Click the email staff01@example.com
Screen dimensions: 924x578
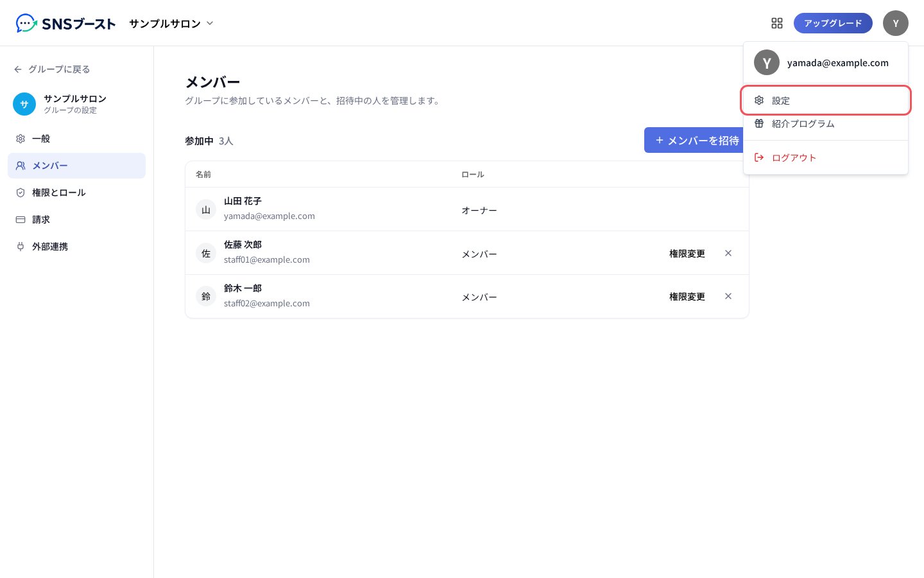pyautogui.click(x=267, y=259)
